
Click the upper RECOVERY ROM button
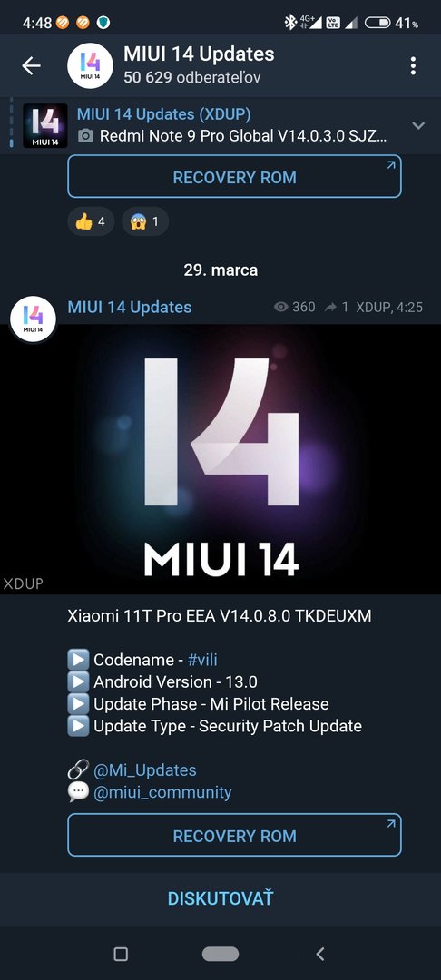234,177
